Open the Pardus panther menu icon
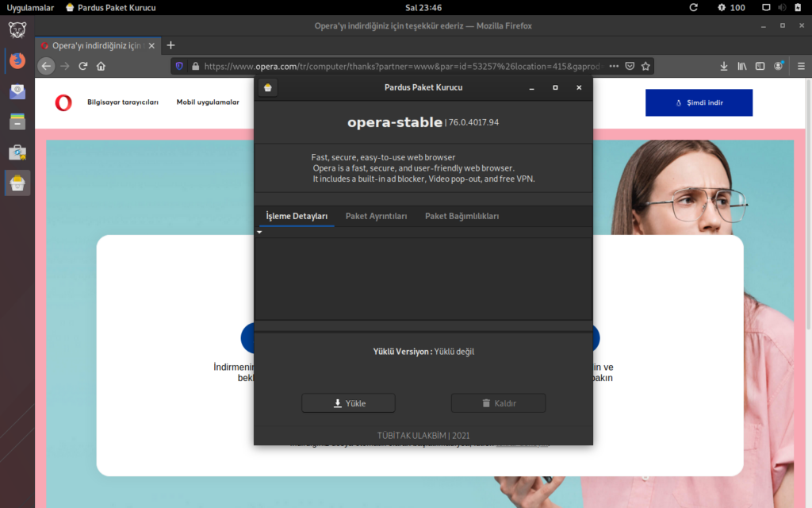 pyautogui.click(x=17, y=30)
